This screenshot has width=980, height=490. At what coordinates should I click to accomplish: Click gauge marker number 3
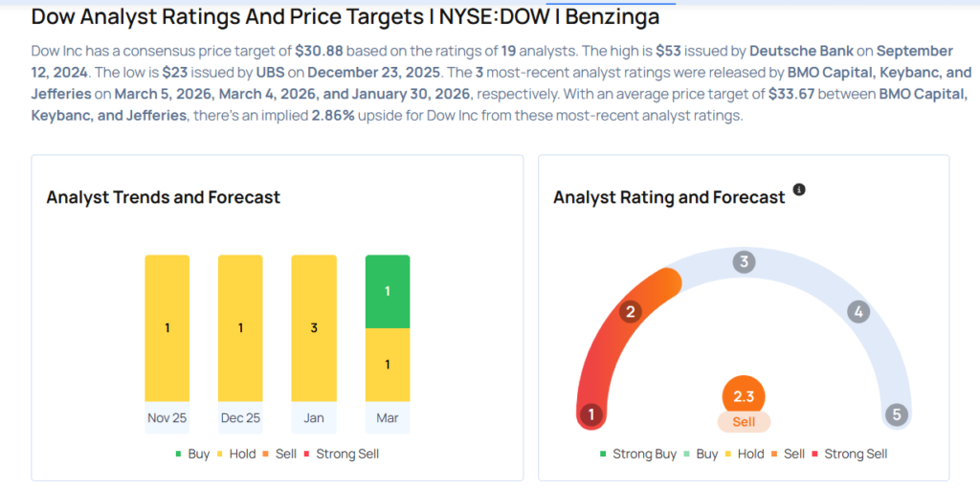744,262
